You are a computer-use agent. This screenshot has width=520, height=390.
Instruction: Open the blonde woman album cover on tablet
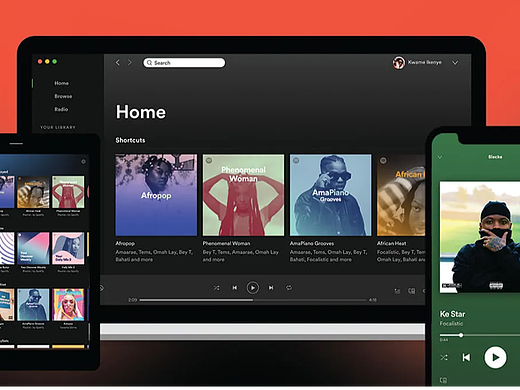coord(68,305)
